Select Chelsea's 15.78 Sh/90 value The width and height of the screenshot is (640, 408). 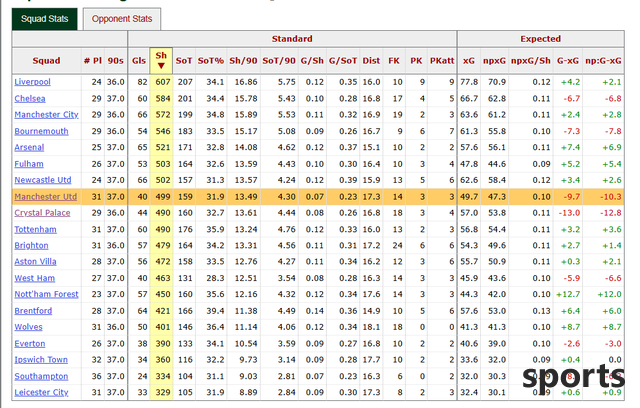coord(246,98)
